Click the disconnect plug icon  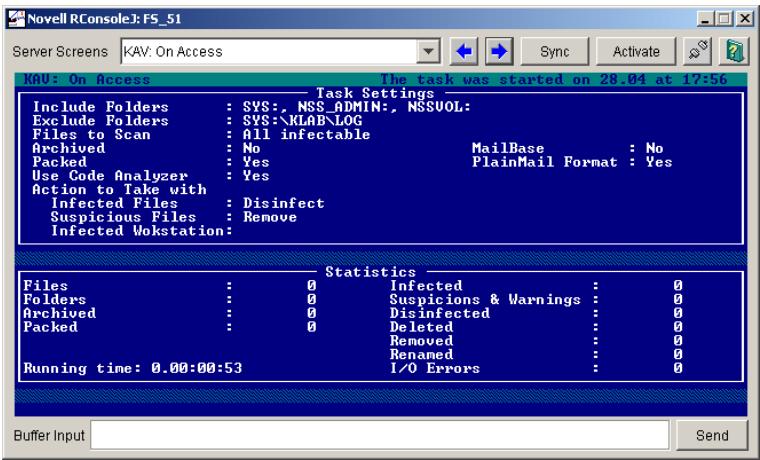pyautogui.click(x=697, y=51)
